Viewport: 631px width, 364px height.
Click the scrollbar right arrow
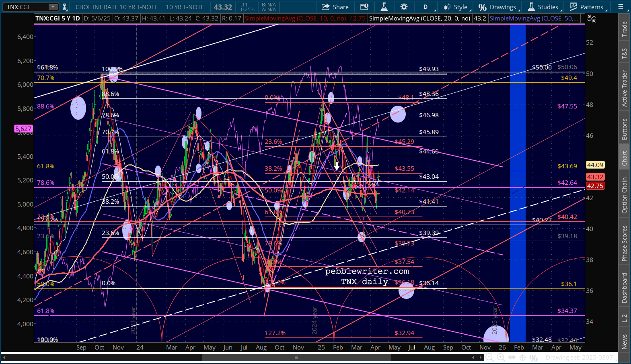(x=480, y=358)
